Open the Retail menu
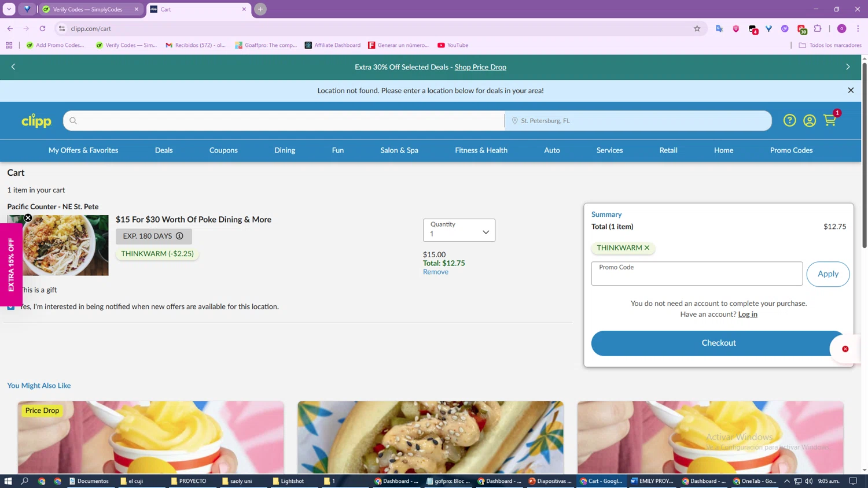This screenshot has height=488, width=868. [668, 150]
